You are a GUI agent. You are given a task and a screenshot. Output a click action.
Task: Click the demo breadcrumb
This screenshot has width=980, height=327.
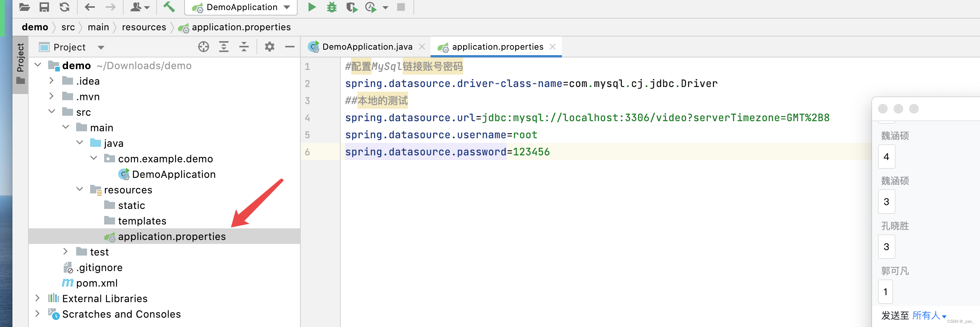pyautogui.click(x=35, y=27)
